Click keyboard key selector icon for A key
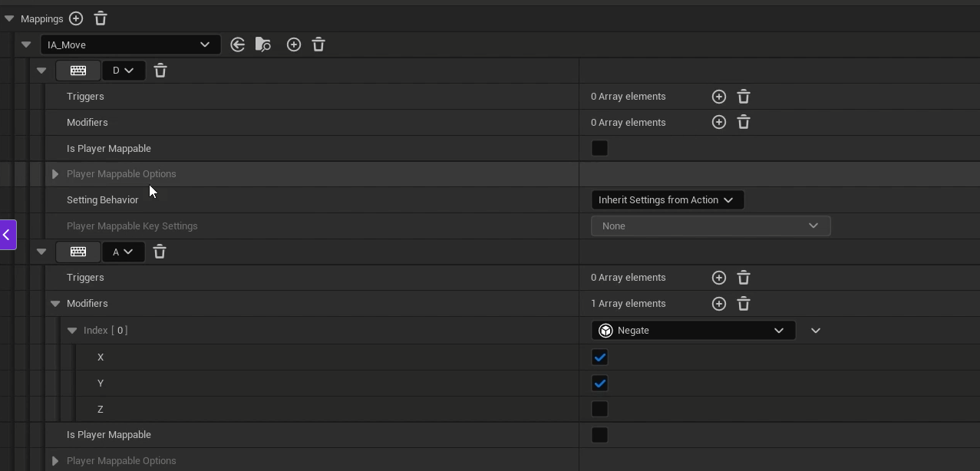Screen dimensions: 980x471 [x=78, y=252]
